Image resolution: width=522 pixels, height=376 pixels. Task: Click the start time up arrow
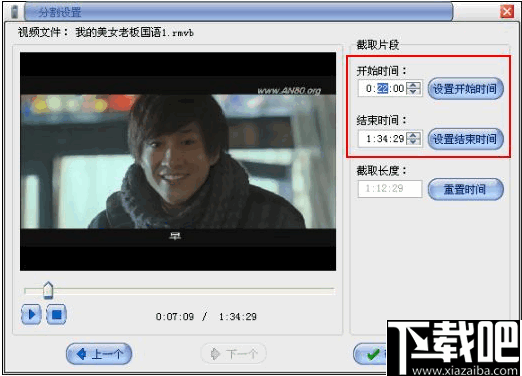point(413,85)
